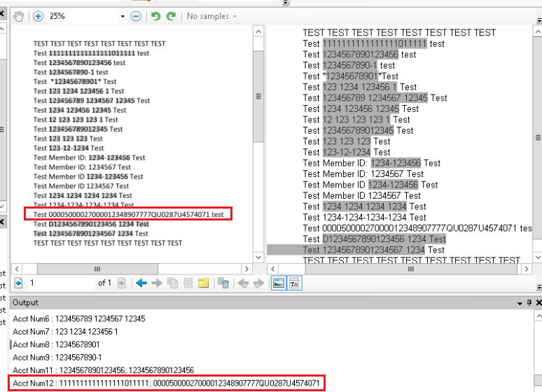Redo with the green forward arrow

coord(171,16)
